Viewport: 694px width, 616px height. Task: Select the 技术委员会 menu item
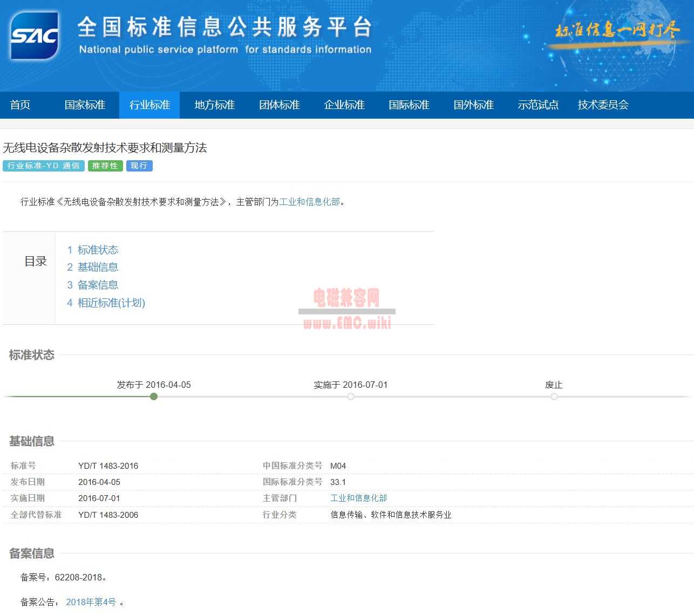pos(603,105)
